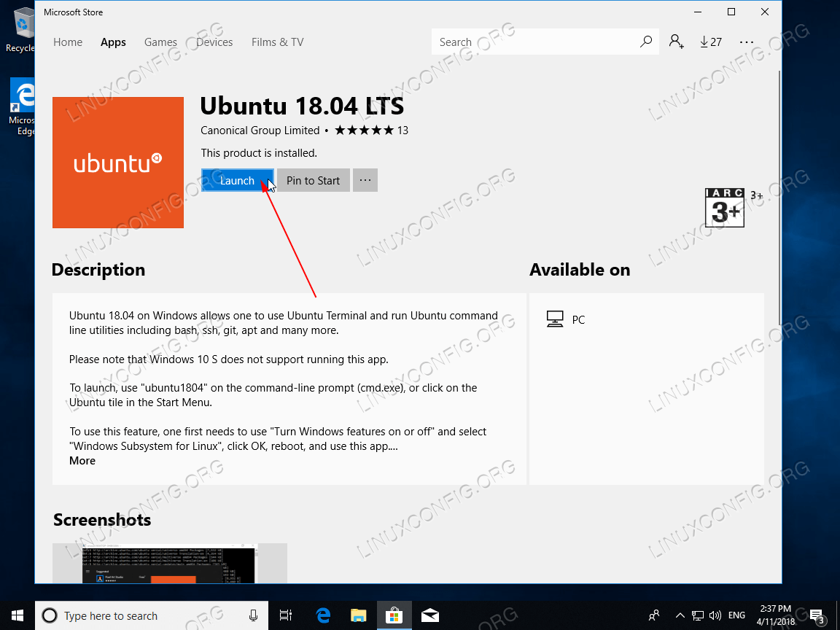
Task: Select the Recycle Bin desktop icon
Action: coord(20,31)
